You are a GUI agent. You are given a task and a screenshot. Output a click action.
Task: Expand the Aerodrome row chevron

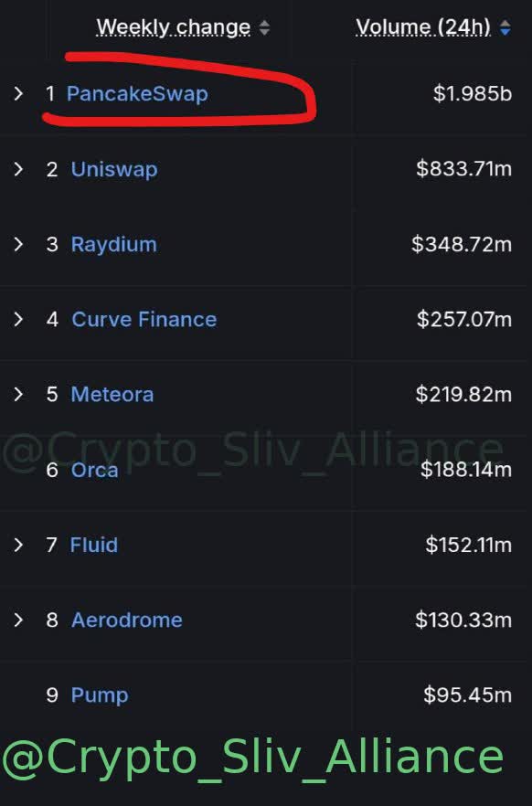[18, 620]
